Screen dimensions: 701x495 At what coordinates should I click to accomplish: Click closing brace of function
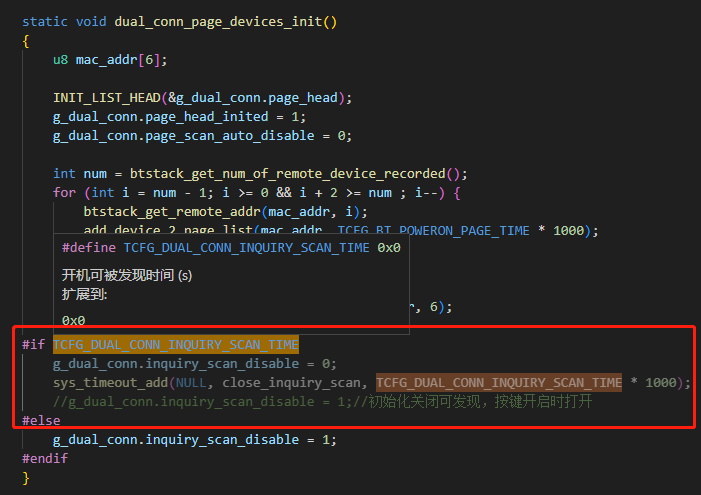click(x=26, y=478)
